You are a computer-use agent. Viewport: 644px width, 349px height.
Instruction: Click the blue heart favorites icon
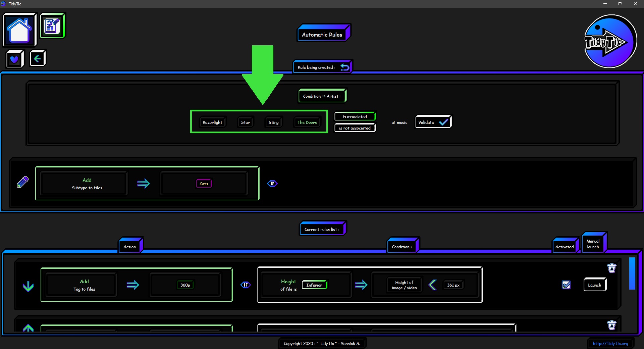(15, 59)
